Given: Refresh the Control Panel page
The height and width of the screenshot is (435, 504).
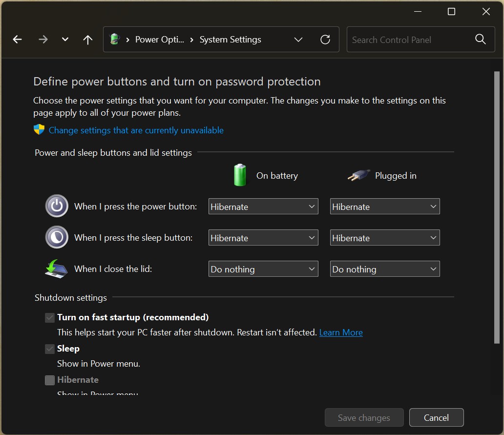Looking at the screenshot, I should coord(325,40).
